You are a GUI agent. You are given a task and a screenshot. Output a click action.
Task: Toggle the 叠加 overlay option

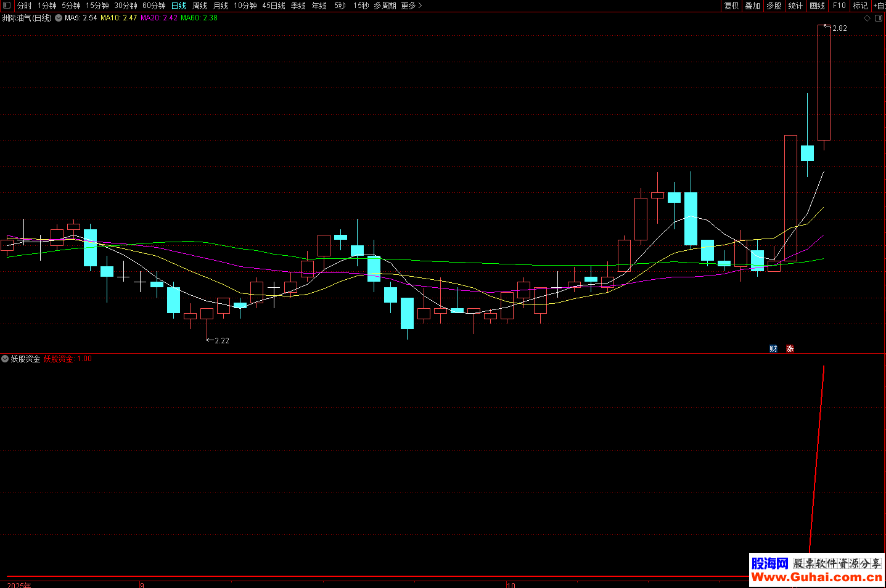click(x=752, y=6)
